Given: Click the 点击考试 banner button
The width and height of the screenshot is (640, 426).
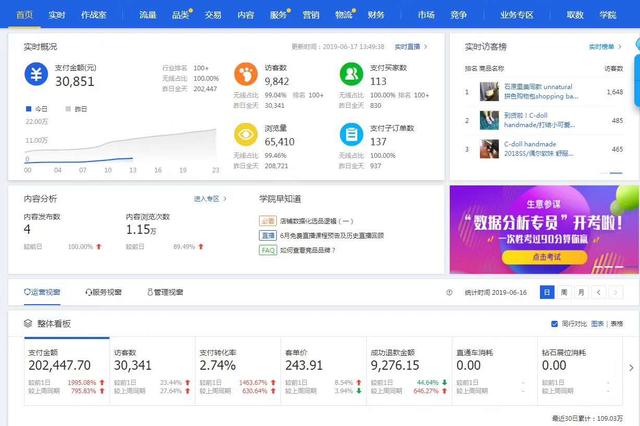Looking at the screenshot, I should [x=544, y=257].
